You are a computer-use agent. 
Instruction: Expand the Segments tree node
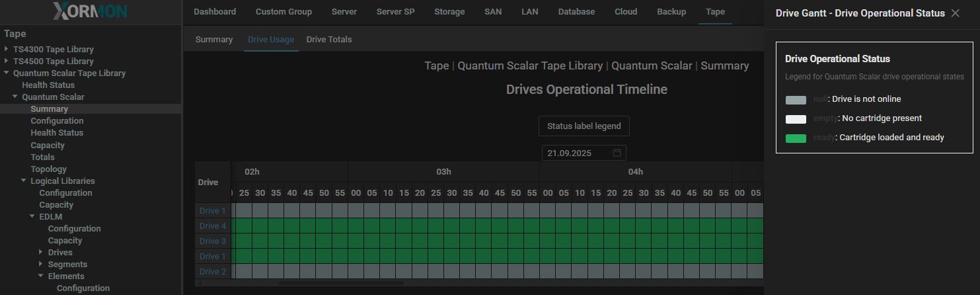(41, 264)
